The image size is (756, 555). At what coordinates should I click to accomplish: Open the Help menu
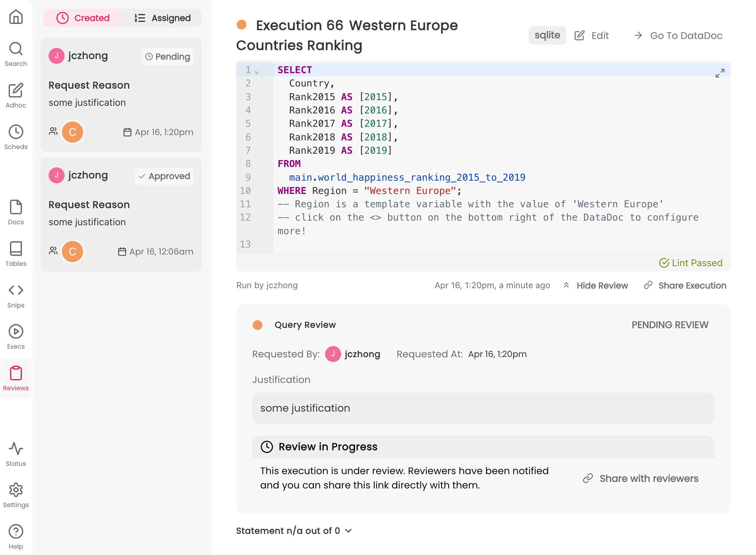click(16, 537)
